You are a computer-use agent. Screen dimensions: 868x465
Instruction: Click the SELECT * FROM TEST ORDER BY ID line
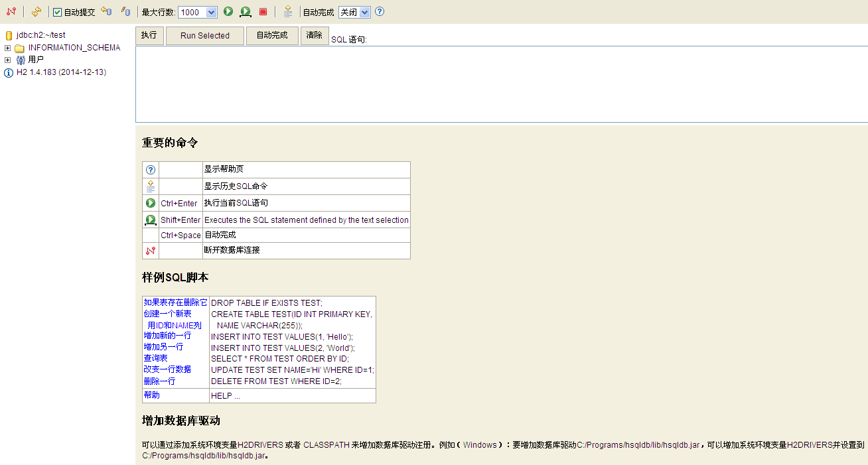pyautogui.click(x=280, y=359)
